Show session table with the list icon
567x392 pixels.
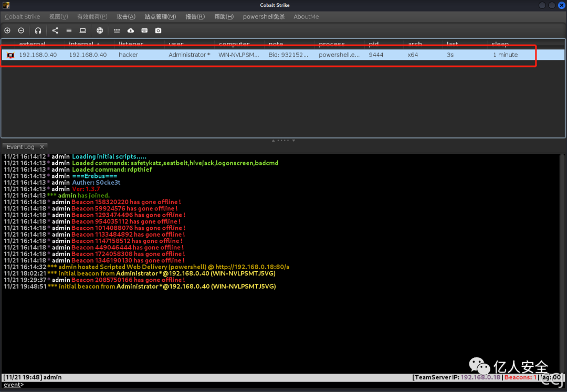click(x=69, y=30)
